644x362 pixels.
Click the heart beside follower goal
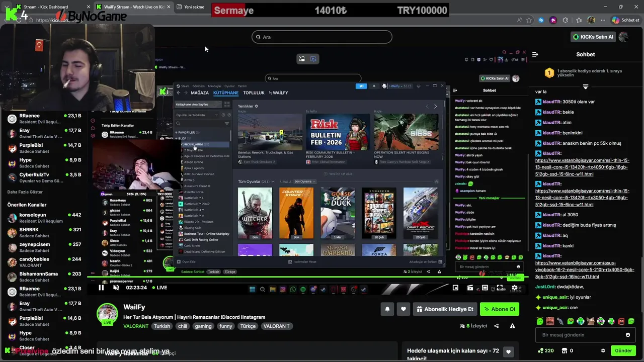click(509, 352)
